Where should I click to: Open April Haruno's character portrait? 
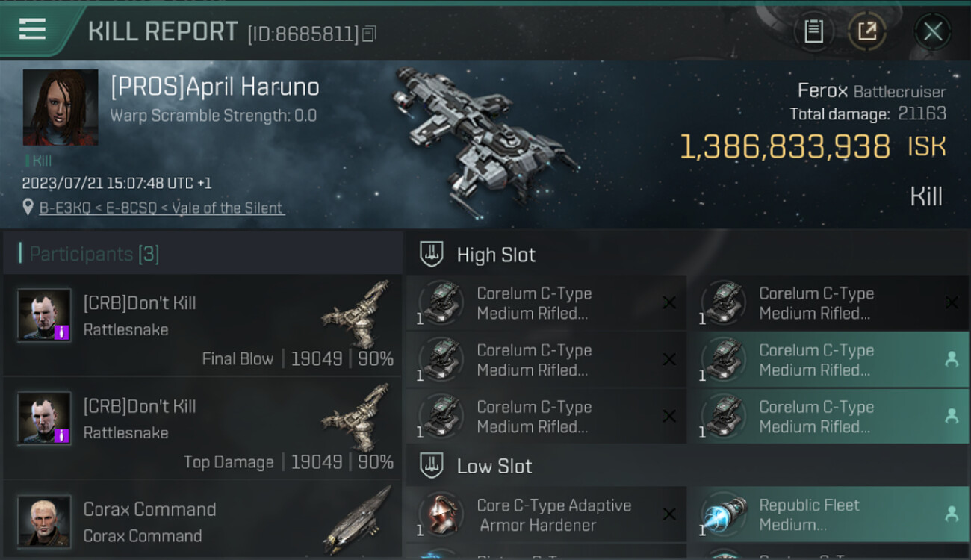click(61, 108)
